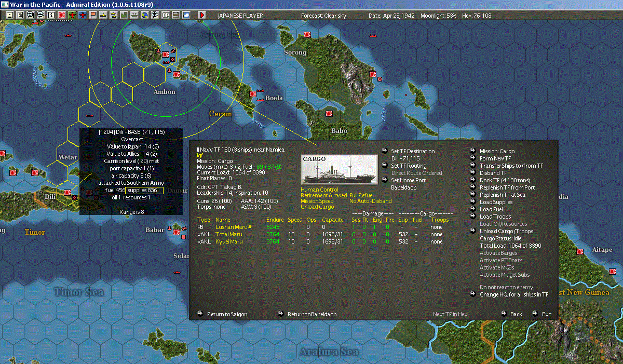Click the orange flag toolbar icon
This screenshot has width=623, height=364.
pyautogui.click(x=93, y=15)
